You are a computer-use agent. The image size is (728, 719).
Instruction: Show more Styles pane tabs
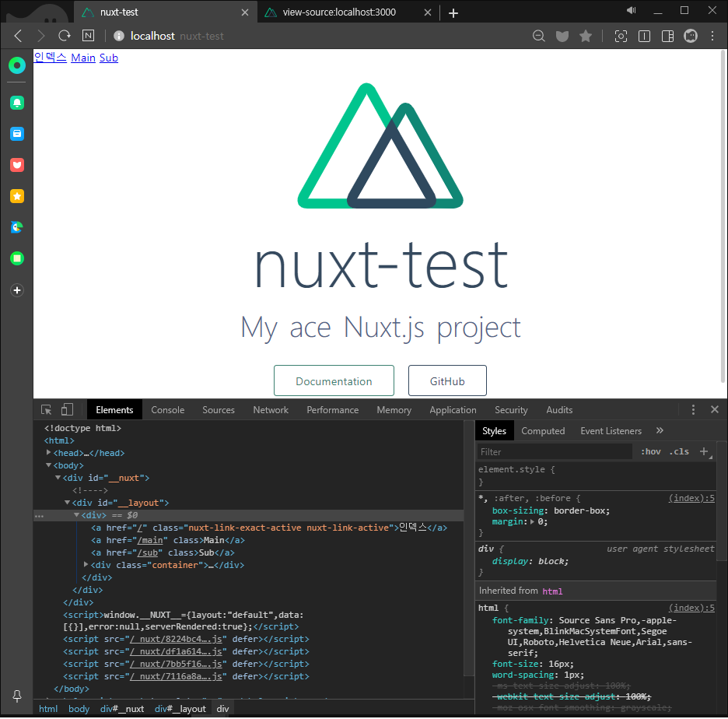[660, 430]
